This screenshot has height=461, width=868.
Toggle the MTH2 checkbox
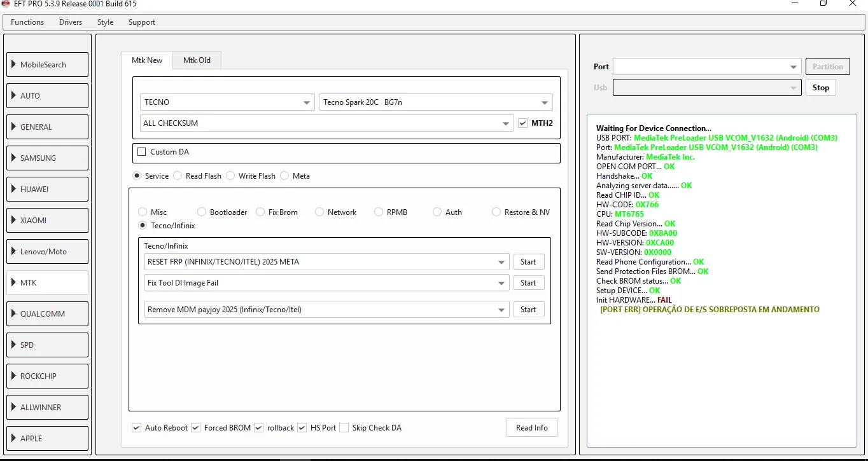coord(523,123)
